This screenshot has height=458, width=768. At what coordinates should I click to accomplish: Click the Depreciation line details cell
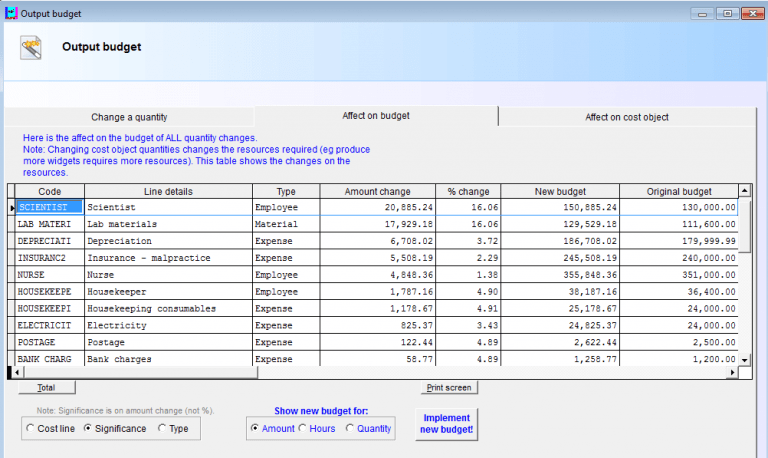168,241
